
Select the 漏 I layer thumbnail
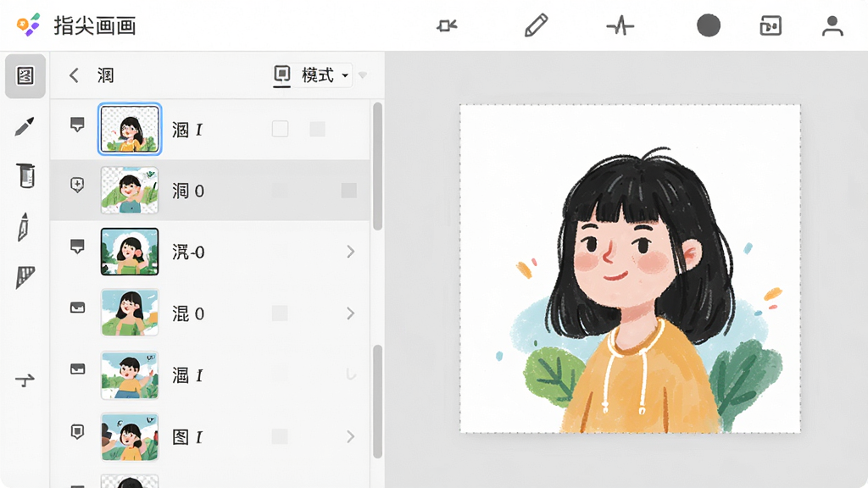pyautogui.click(x=130, y=374)
